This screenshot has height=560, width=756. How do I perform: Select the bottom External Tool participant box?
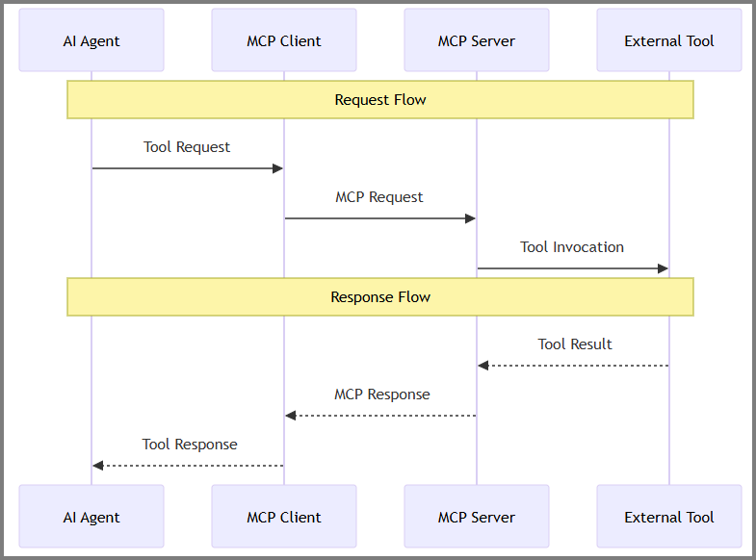point(669,517)
